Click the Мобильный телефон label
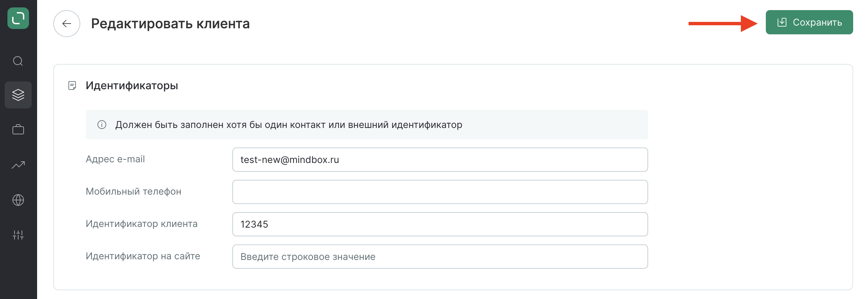Screen dimensions: 868x299 pos(134,191)
